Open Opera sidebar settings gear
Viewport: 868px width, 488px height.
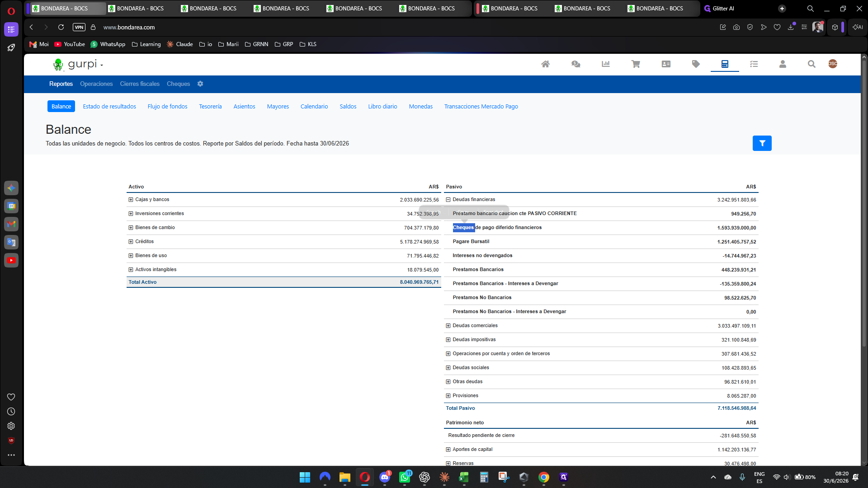pyautogui.click(x=11, y=426)
